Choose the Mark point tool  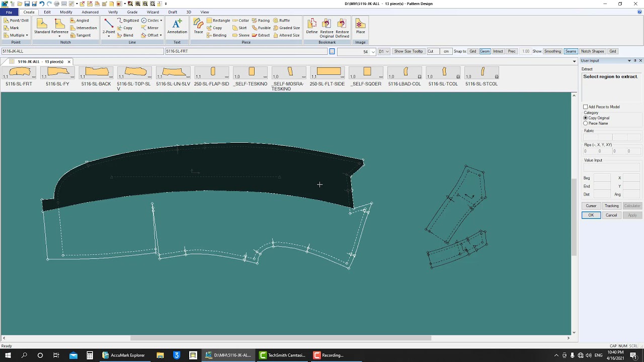[12, 28]
